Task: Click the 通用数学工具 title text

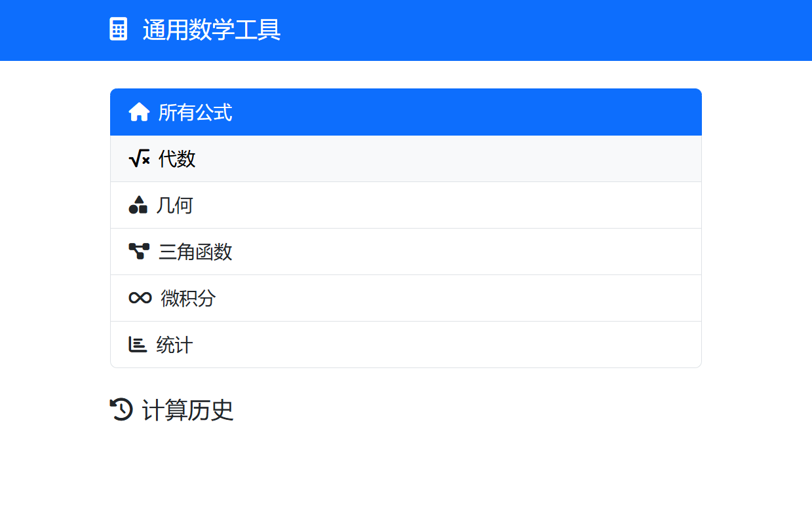Action: pos(210,30)
